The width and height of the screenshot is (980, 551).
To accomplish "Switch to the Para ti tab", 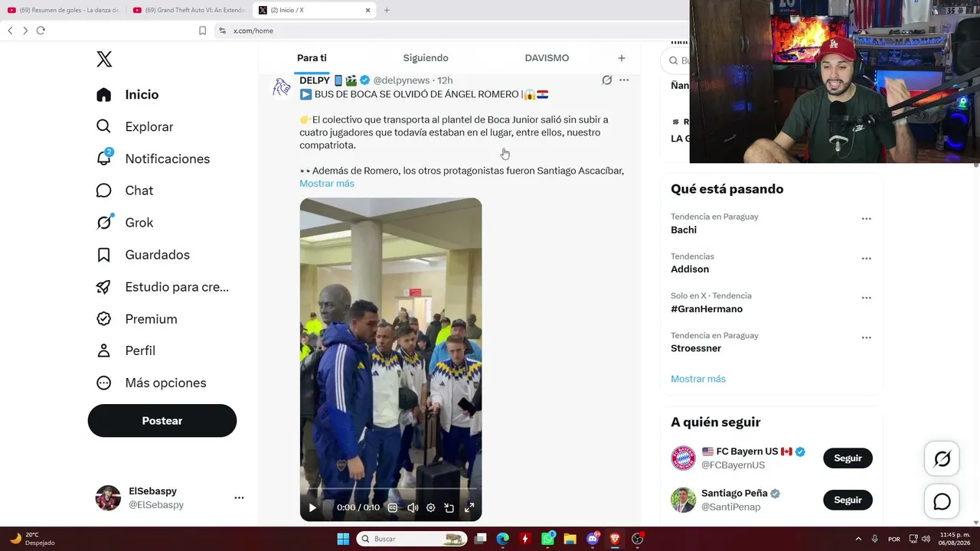I will click(312, 58).
